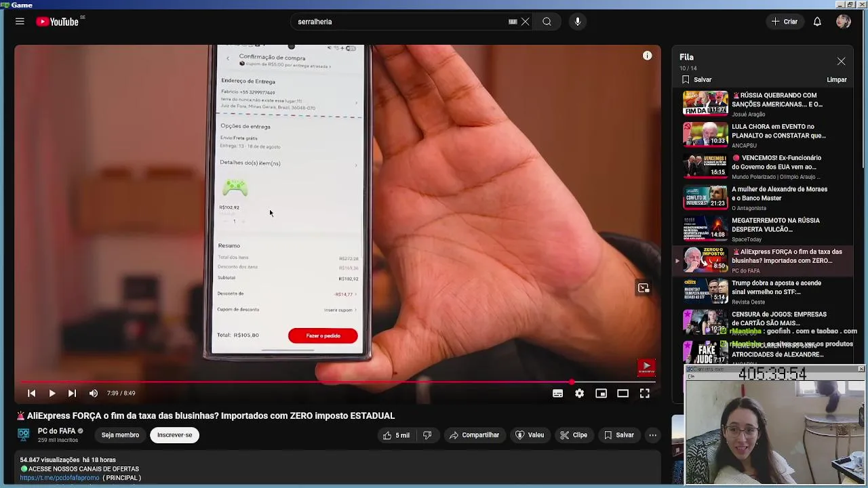Play queue video LULA CHORA EM EVENTO
868x488 pixels.
tap(764, 135)
